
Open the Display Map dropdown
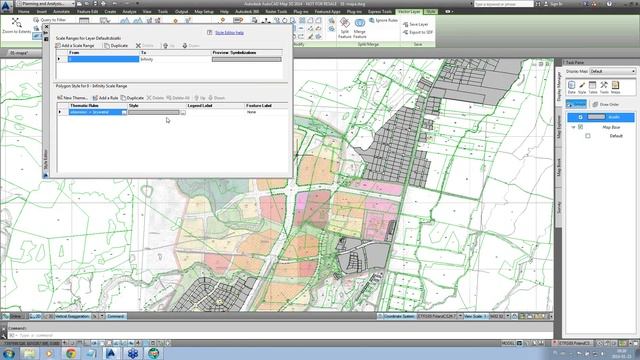click(613, 71)
